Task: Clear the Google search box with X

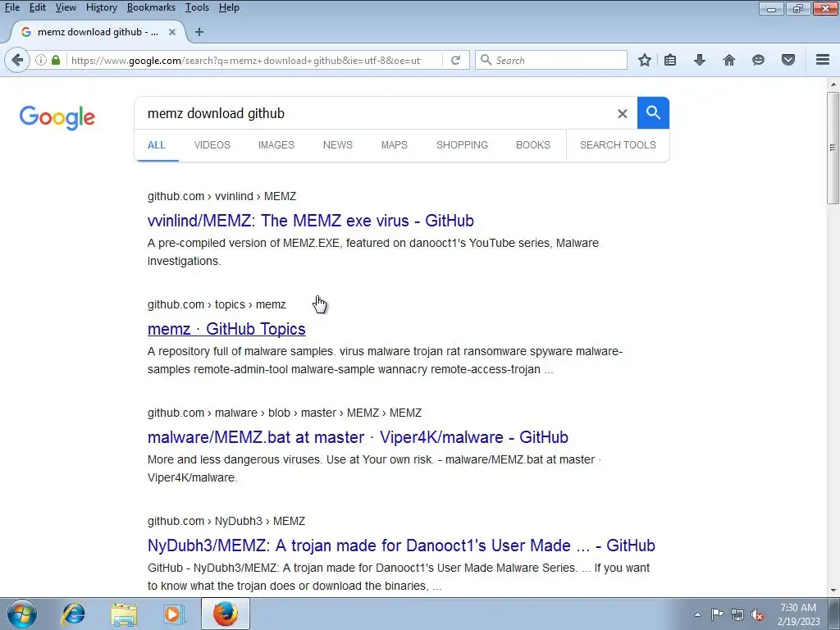Action: (622, 113)
